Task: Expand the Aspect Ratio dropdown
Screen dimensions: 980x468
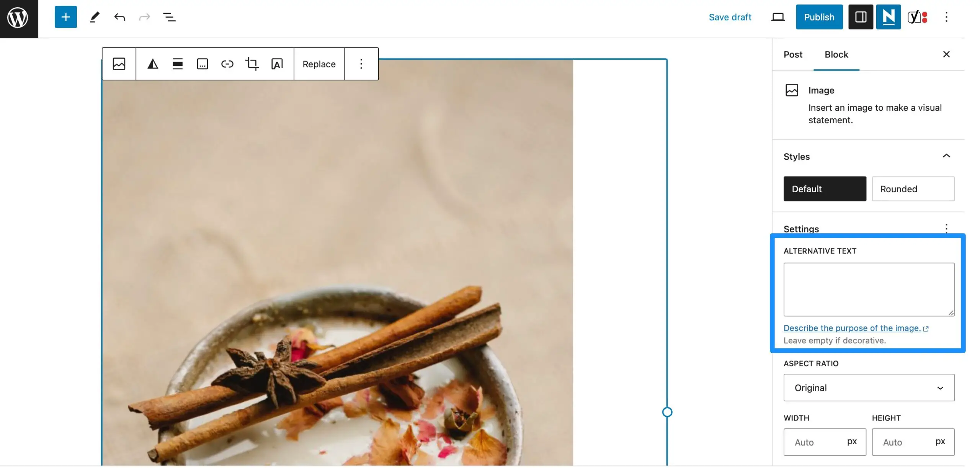Action: 869,387
